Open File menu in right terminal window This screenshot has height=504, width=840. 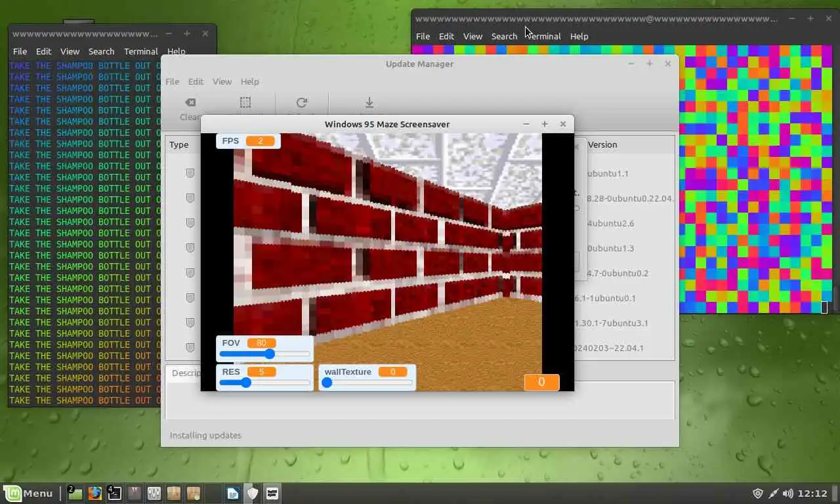tap(423, 36)
